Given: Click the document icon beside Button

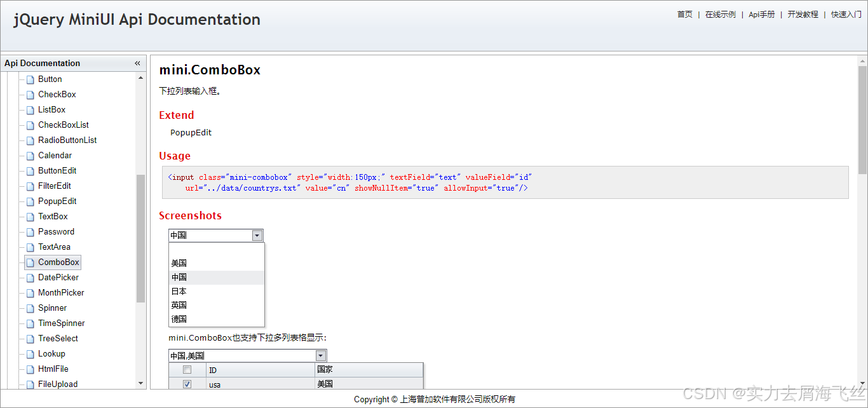Looking at the screenshot, I should [30, 79].
